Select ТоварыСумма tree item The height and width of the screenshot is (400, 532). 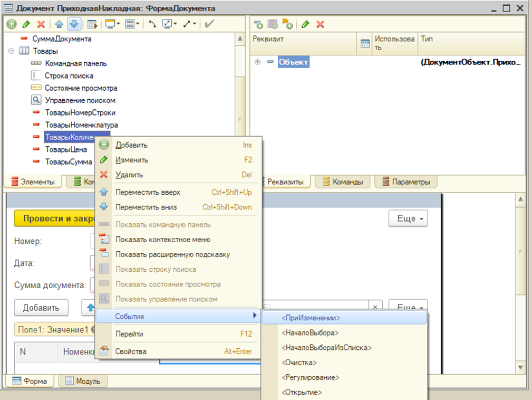point(69,161)
